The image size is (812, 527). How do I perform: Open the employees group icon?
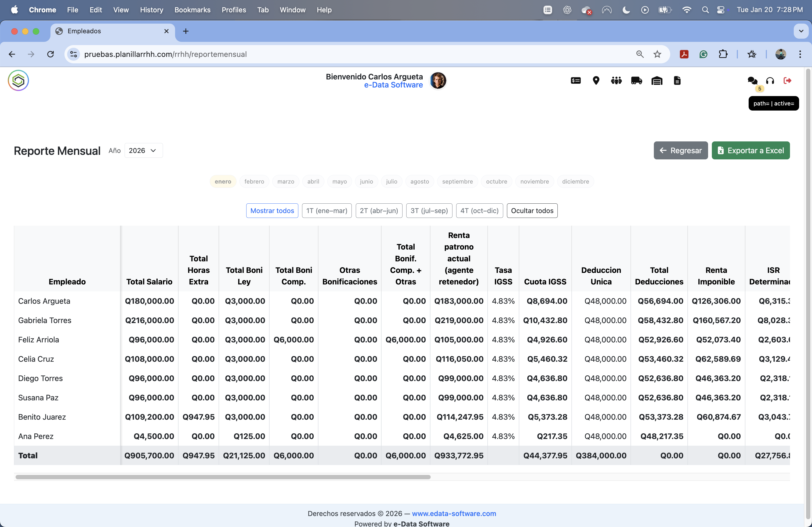616,80
